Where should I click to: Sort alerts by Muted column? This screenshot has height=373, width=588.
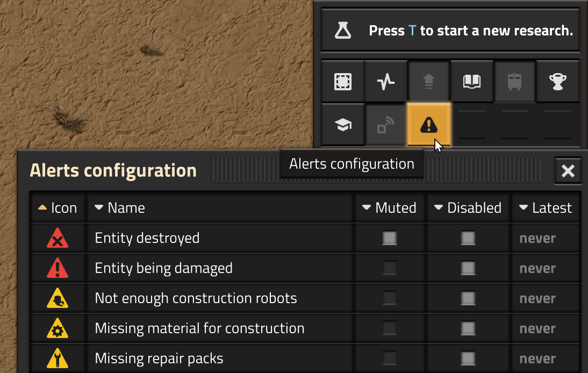tap(390, 207)
